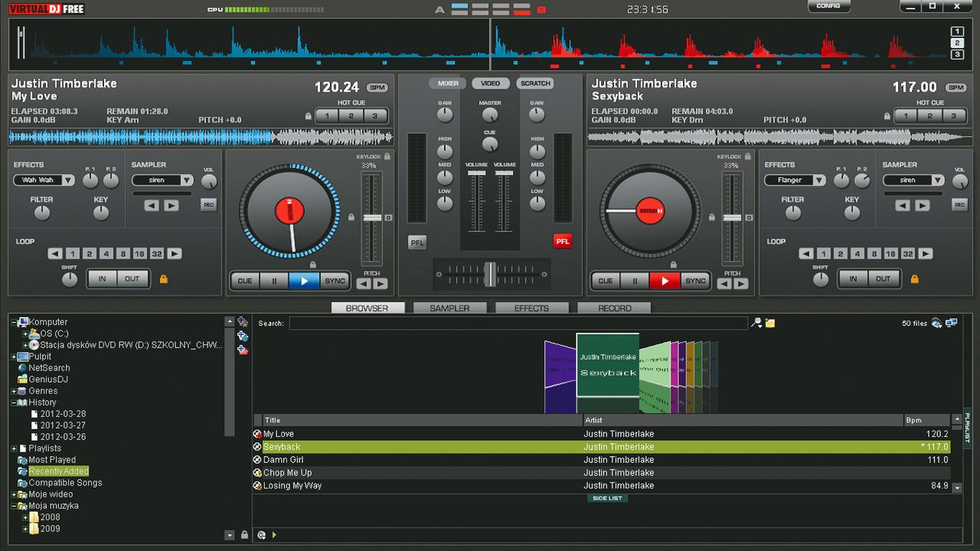This screenshot has width=980, height=551.
Task: Switch the center panel to MIXER
Action: click(448, 83)
